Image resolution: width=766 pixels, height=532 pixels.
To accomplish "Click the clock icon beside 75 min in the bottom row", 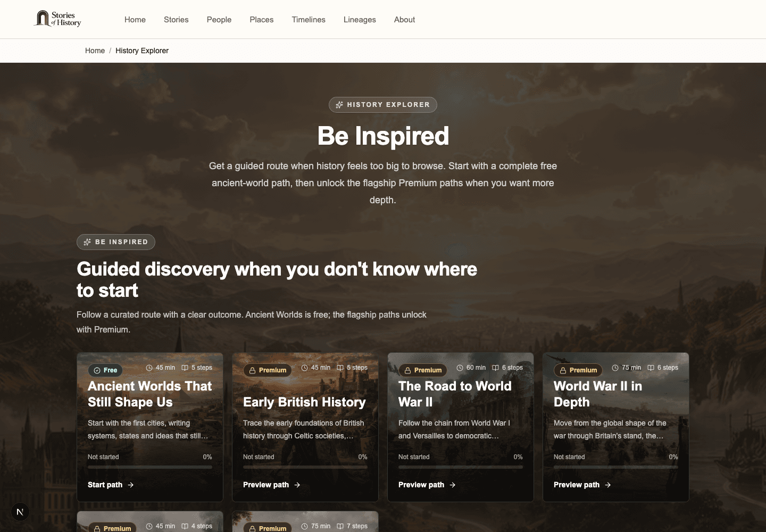I will 304,526.
